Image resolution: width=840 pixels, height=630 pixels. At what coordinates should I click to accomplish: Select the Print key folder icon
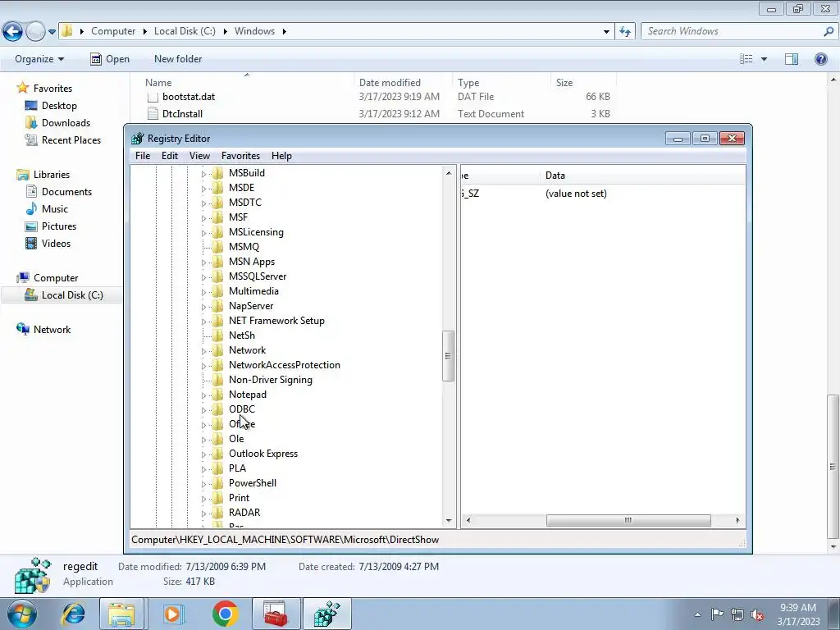pos(217,498)
